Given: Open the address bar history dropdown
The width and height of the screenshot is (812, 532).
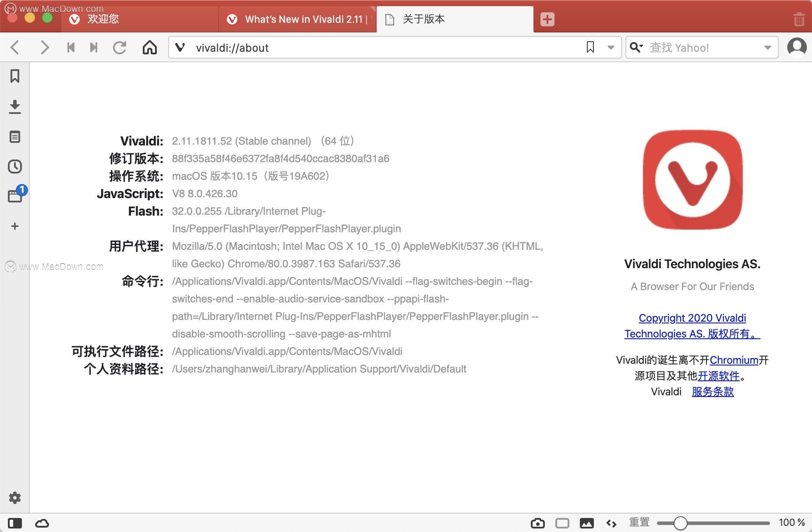Looking at the screenshot, I should pyautogui.click(x=611, y=47).
